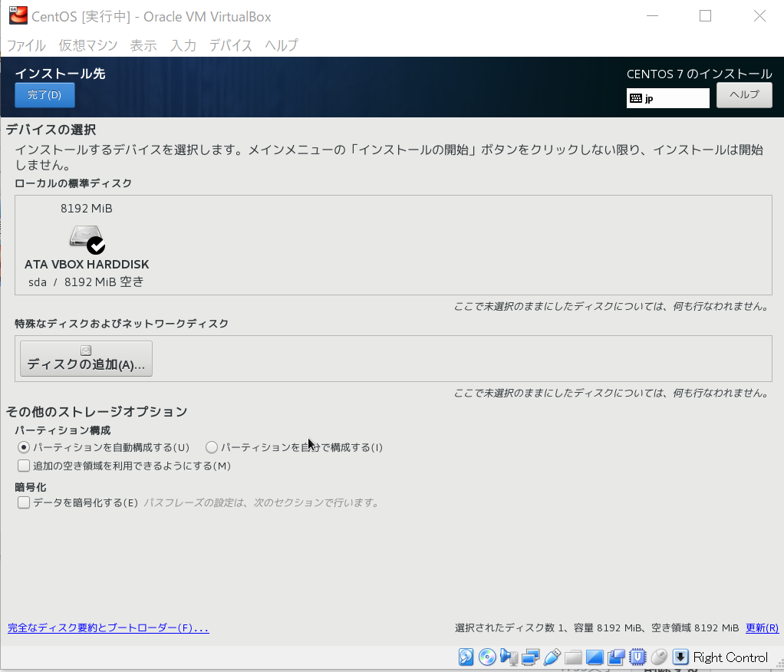784x672 pixels.
Task: Select the ATA VBOX HARDDISK drive icon
Action: (x=87, y=239)
